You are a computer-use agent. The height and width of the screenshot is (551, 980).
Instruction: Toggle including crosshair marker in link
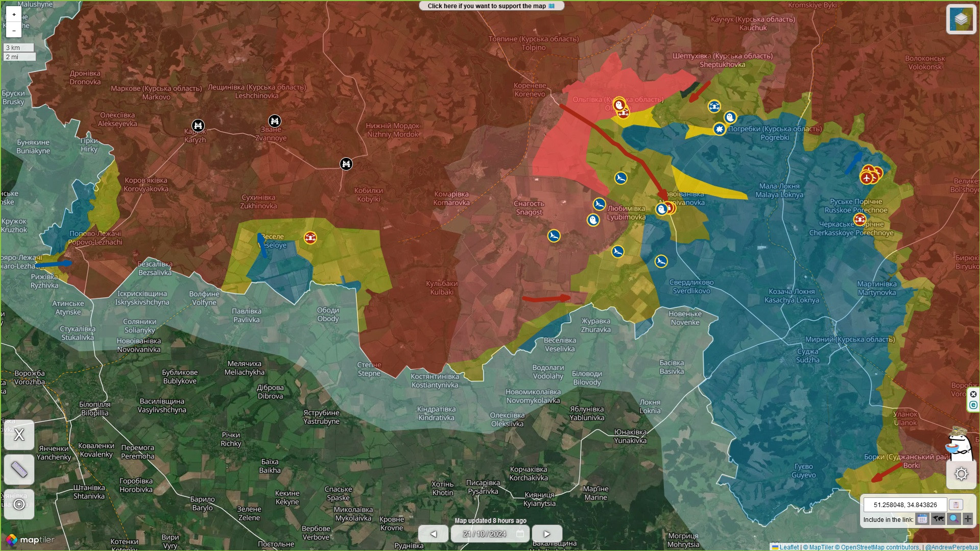point(968,519)
